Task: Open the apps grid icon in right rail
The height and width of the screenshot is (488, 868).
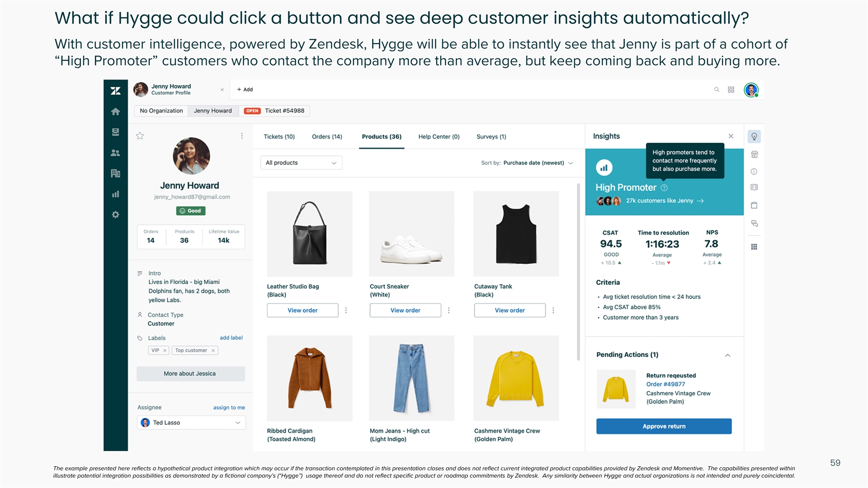Action: pyautogui.click(x=754, y=247)
